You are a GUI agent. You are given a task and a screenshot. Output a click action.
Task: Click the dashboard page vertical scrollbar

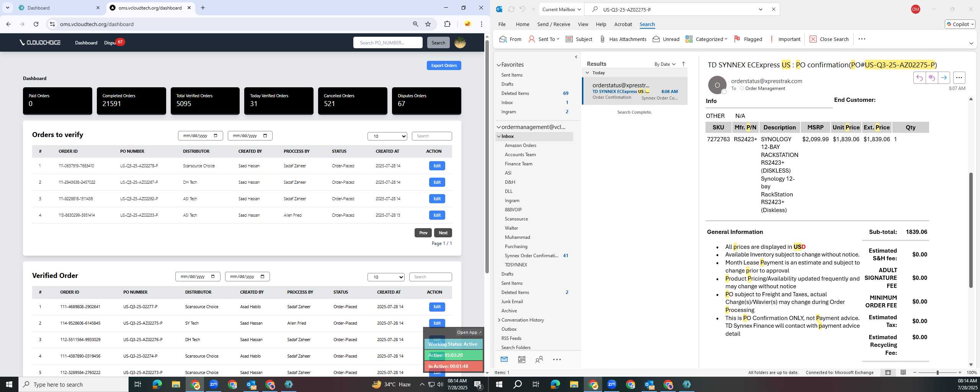pos(487,156)
